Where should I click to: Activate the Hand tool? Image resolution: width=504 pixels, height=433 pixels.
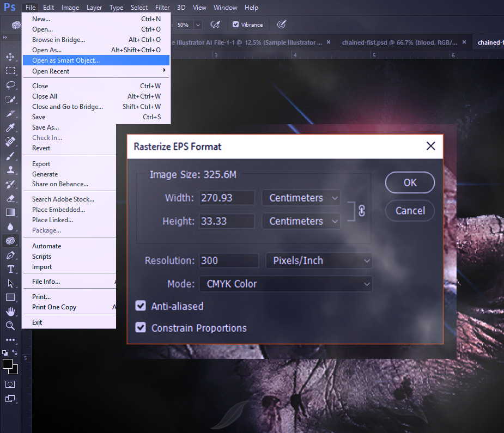(10, 312)
